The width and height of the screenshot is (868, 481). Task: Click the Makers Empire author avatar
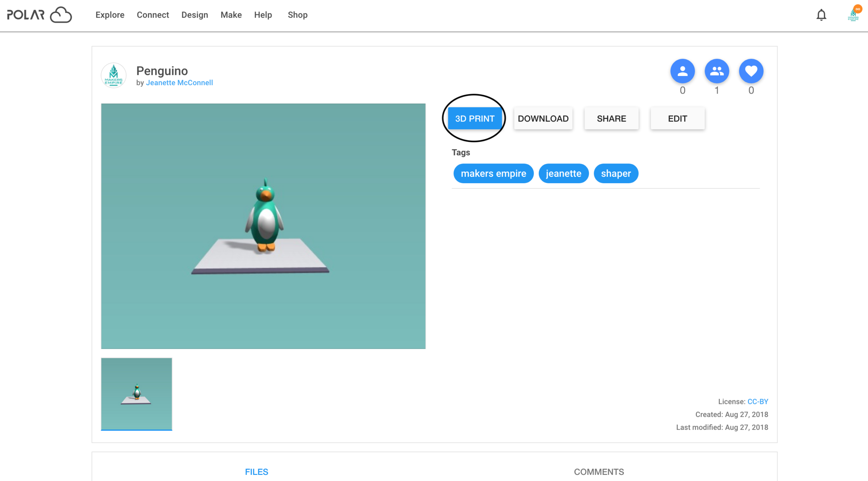pyautogui.click(x=114, y=75)
